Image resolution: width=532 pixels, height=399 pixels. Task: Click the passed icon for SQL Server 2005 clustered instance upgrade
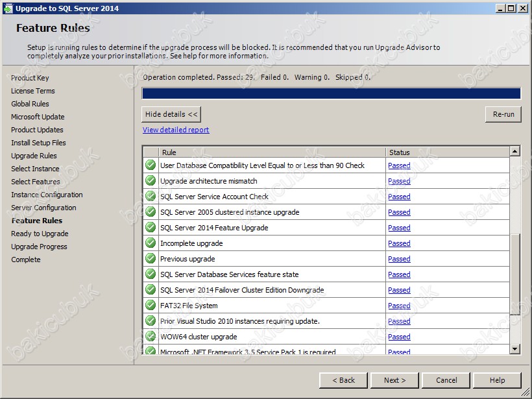(x=151, y=212)
